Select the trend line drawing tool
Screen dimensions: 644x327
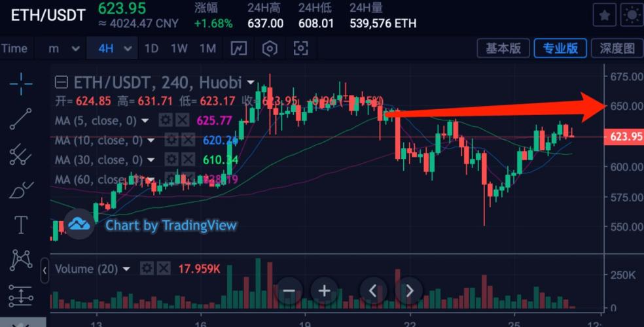tap(21, 119)
